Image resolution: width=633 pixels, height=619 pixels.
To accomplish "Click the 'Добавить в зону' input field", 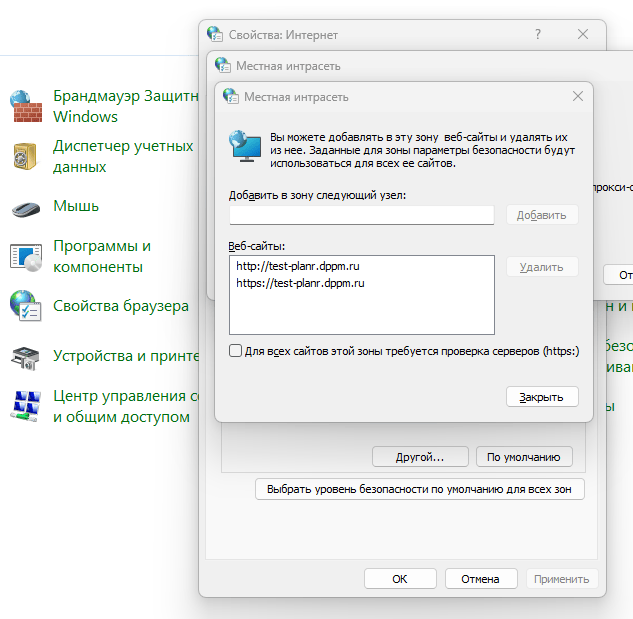I will point(361,215).
